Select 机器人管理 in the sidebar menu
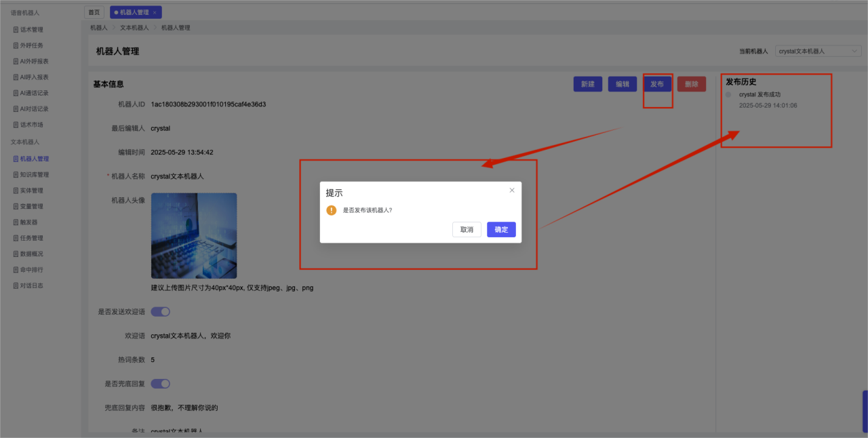The height and width of the screenshot is (438, 868). pyautogui.click(x=34, y=159)
